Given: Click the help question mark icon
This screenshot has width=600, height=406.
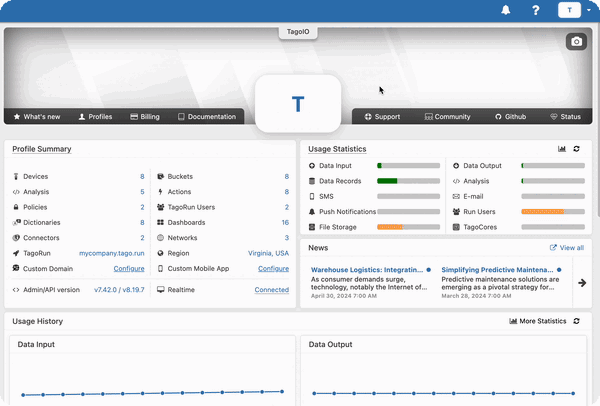Looking at the screenshot, I should 536,10.
